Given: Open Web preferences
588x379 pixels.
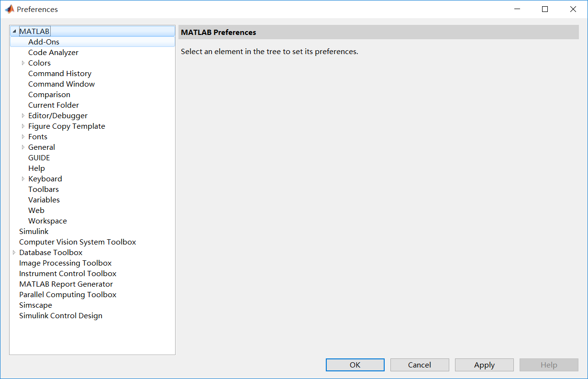Looking at the screenshot, I should 36,211.
